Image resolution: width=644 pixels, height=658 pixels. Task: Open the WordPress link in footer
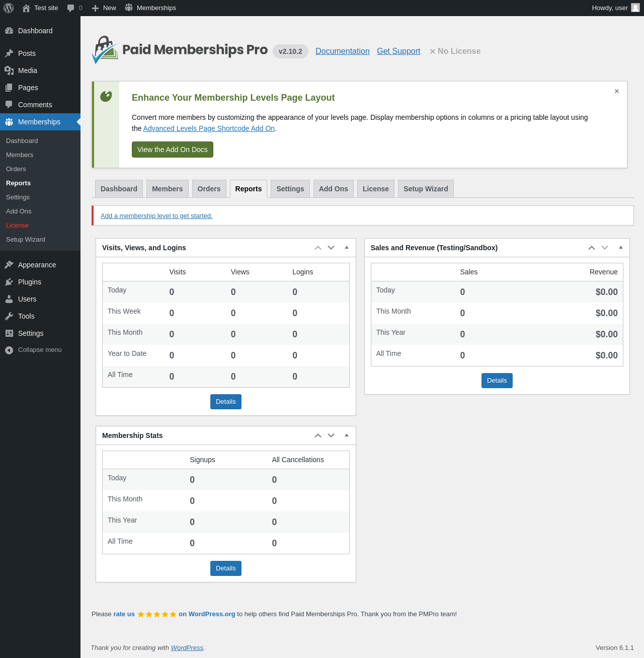pyautogui.click(x=187, y=648)
